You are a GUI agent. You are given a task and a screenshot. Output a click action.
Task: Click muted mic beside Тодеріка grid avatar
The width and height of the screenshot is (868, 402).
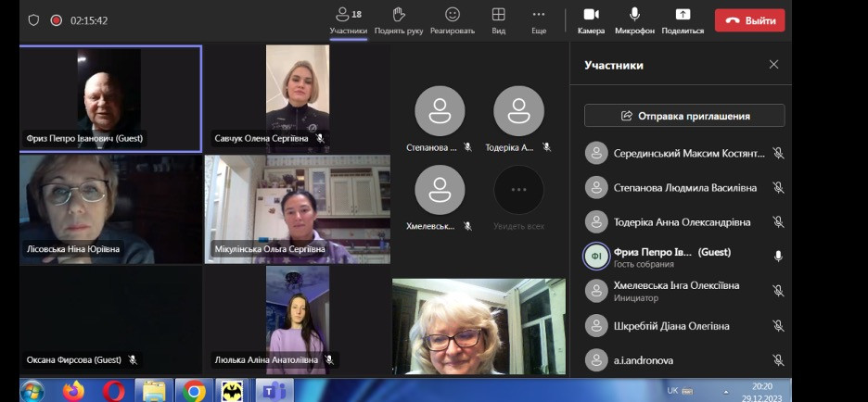[547, 147]
